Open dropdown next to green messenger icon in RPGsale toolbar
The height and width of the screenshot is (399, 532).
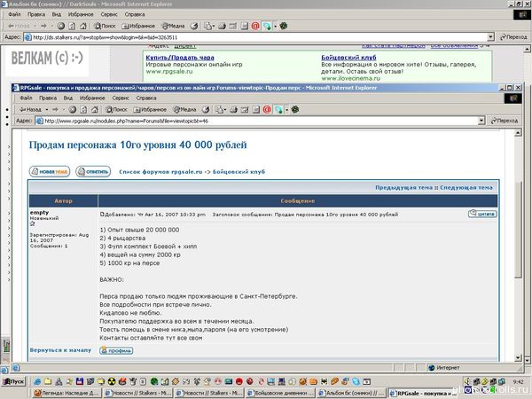point(286,110)
